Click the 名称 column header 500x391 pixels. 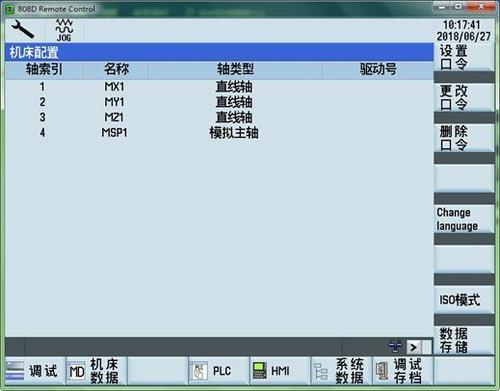click(x=116, y=69)
